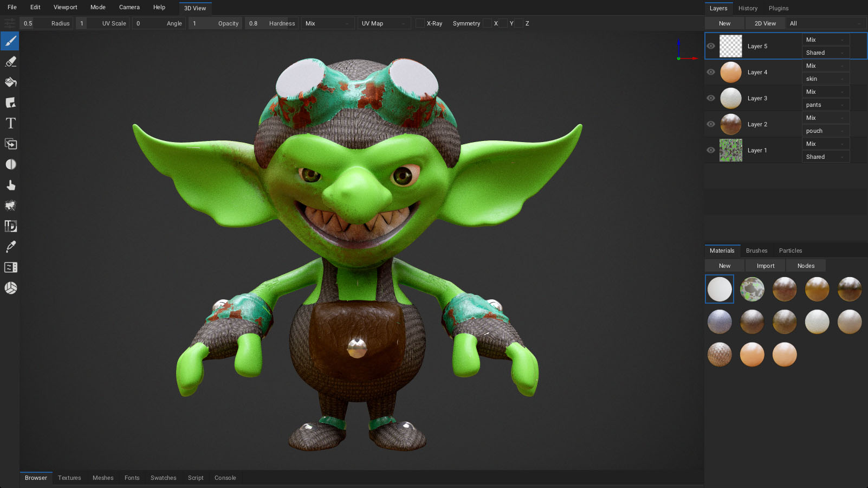The height and width of the screenshot is (488, 868).
Task: Activate the Clone tool
Action: (10, 144)
